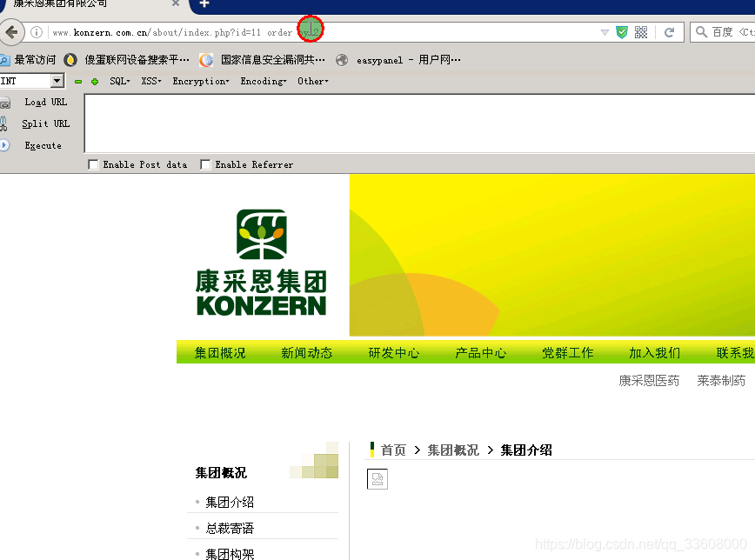This screenshot has width=755, height=560.
Task: Enable the Referrer checkbox
Action: point(206,164)
